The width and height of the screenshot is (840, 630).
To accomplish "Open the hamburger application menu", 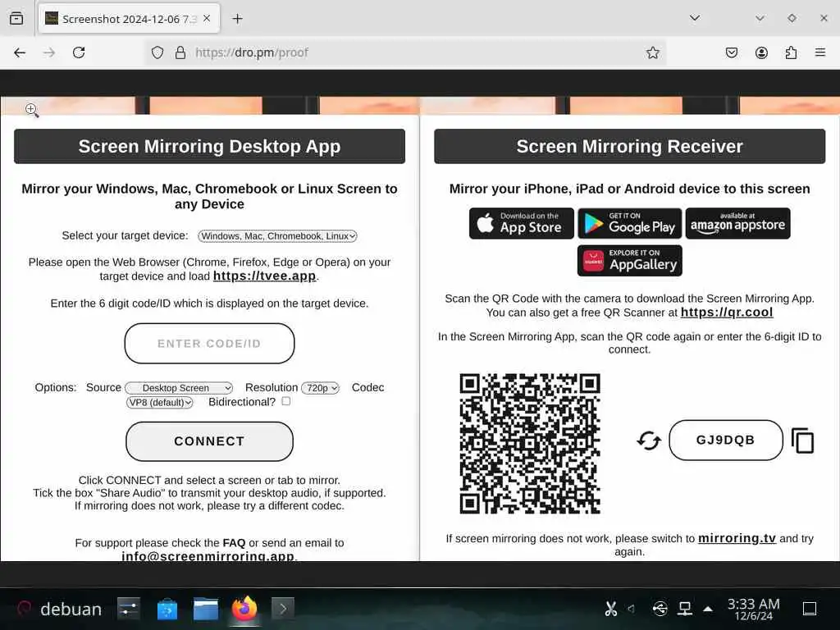I will 820,52.
